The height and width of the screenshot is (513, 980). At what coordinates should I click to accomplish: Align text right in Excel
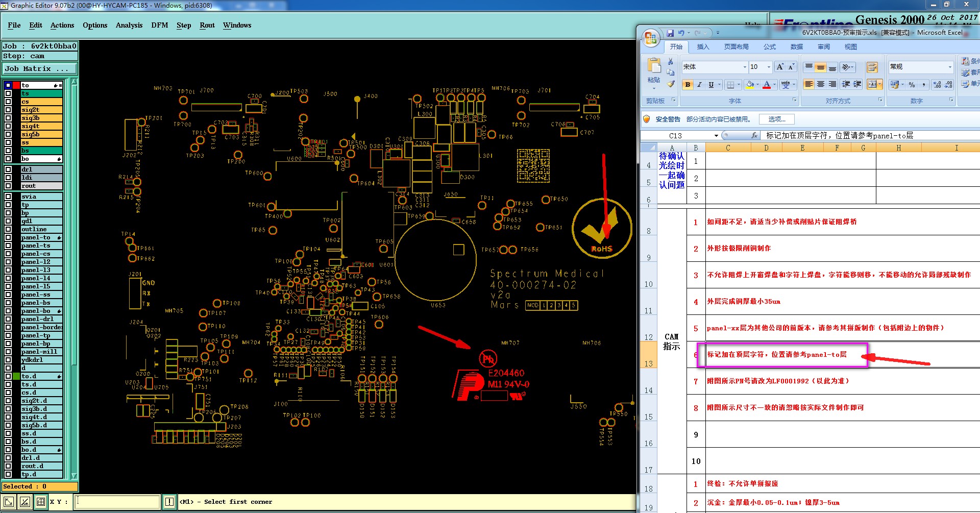click(x=832, y=84)
